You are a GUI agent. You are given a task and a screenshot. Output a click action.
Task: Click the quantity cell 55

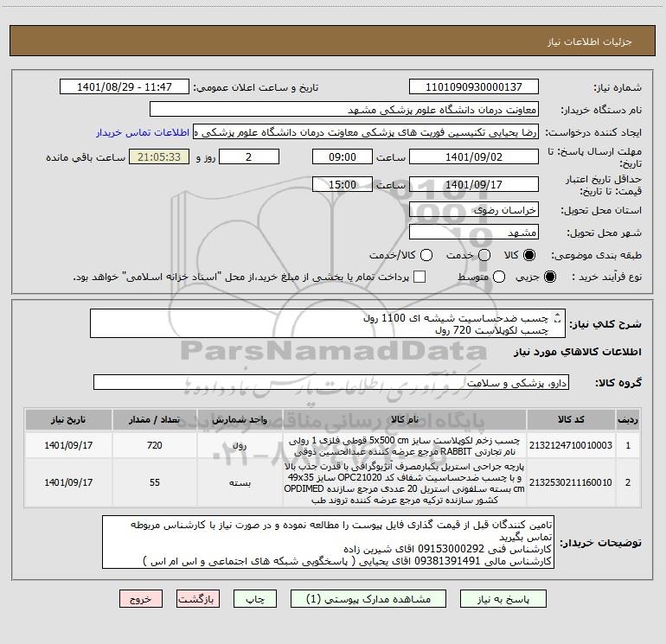(154, 482)
